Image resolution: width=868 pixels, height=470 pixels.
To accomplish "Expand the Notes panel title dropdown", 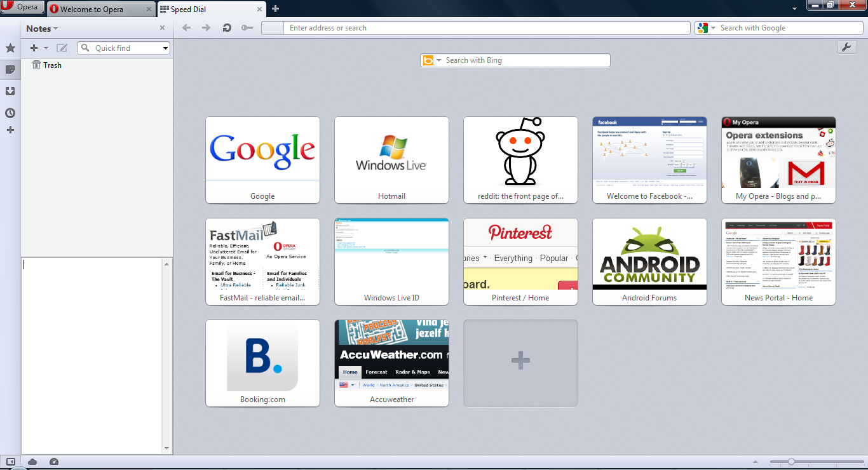I will tap(42, 29).
